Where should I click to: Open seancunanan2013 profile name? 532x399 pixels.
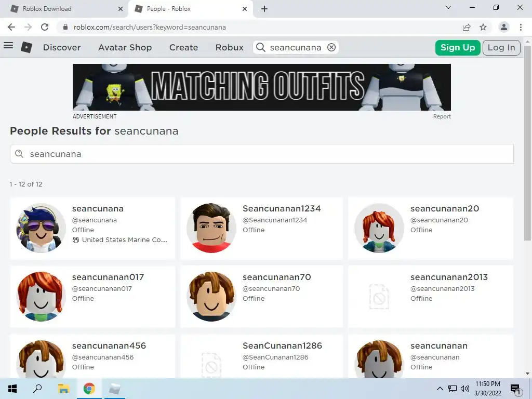449,277
